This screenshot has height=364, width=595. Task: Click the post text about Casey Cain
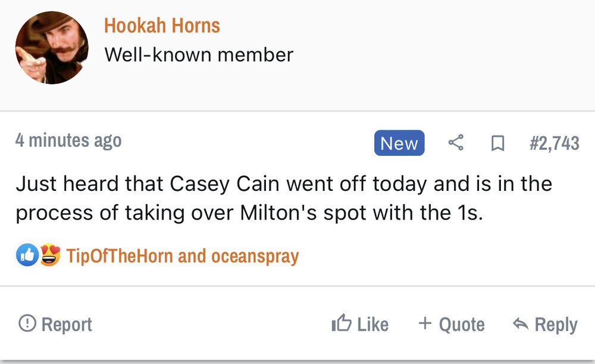tap(284, 198)
